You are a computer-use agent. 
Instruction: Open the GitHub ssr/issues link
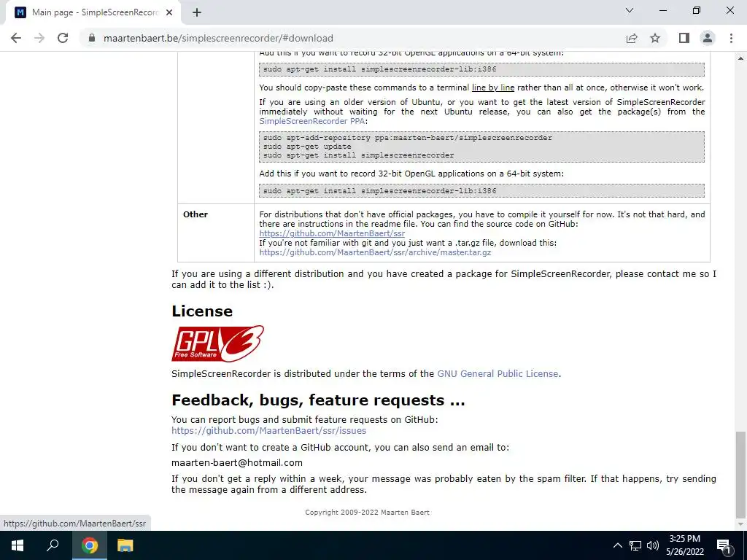pyautogui.click(x=268, y=430)
